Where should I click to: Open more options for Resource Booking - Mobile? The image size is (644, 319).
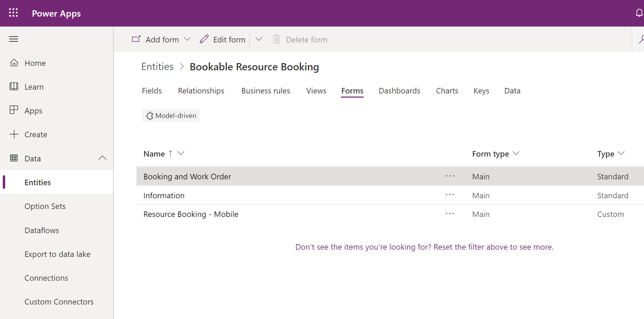[450, 214]
